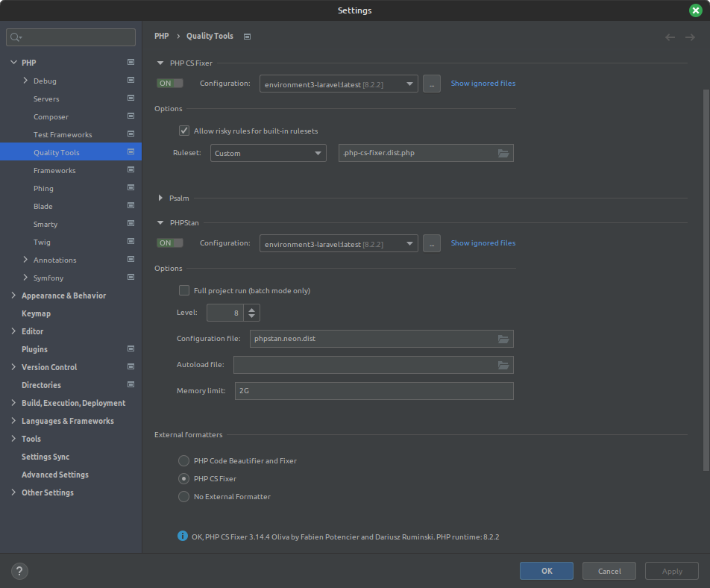The height and width of the screenshot is (588, 710).
Task: Click ellipsis button for PHPStan configuration
Action: (x=432, y=244)
